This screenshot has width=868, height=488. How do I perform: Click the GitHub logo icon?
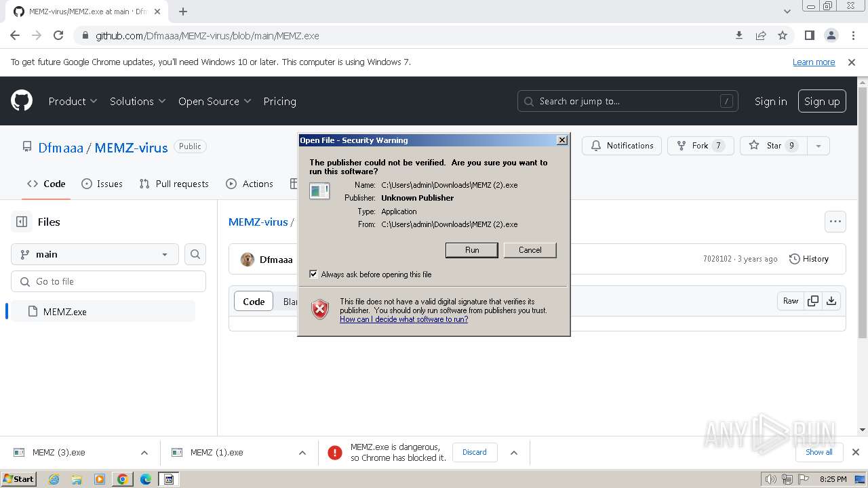click(x=22, y=101)
